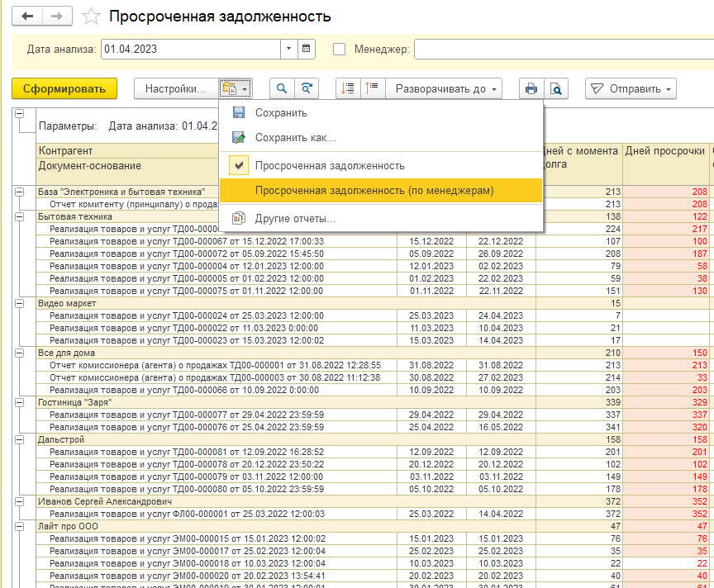This screenshot has height=588, width=714.
Task: Open the Разворачивать до dropdown
Action: 444,88
